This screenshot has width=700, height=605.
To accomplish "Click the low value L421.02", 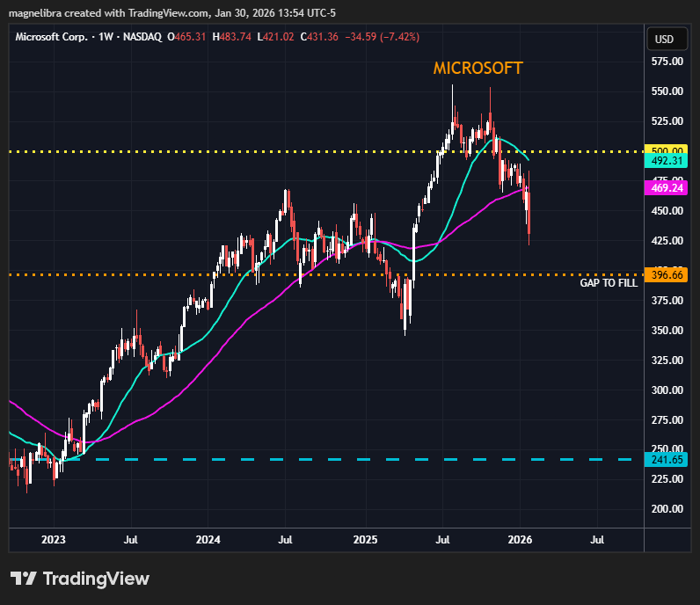I will (x=275, y=37).
